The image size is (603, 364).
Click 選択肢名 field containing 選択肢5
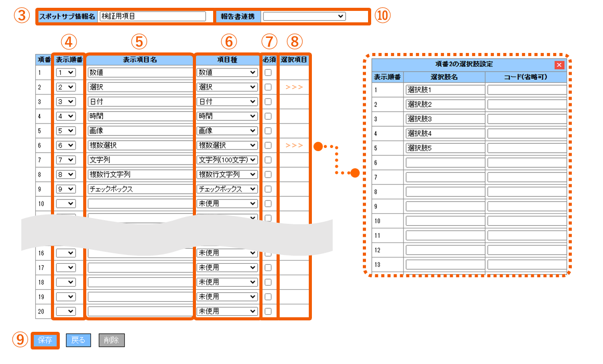pyautogui.click(x=445, y=148)
